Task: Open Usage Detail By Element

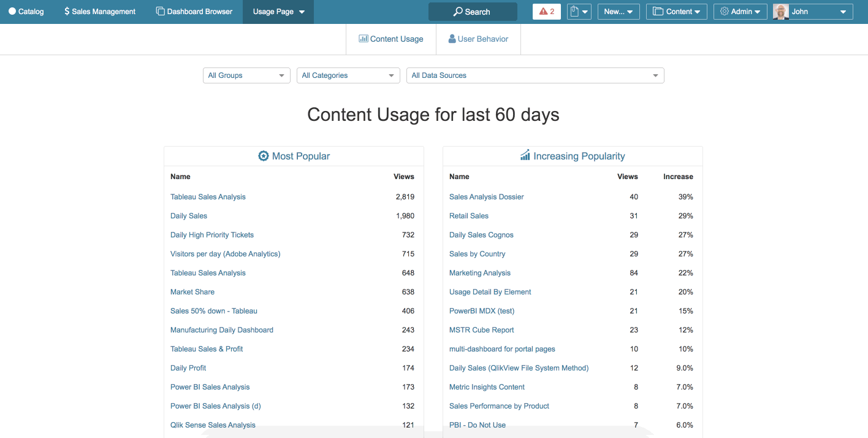Action: tap(490, 292)
